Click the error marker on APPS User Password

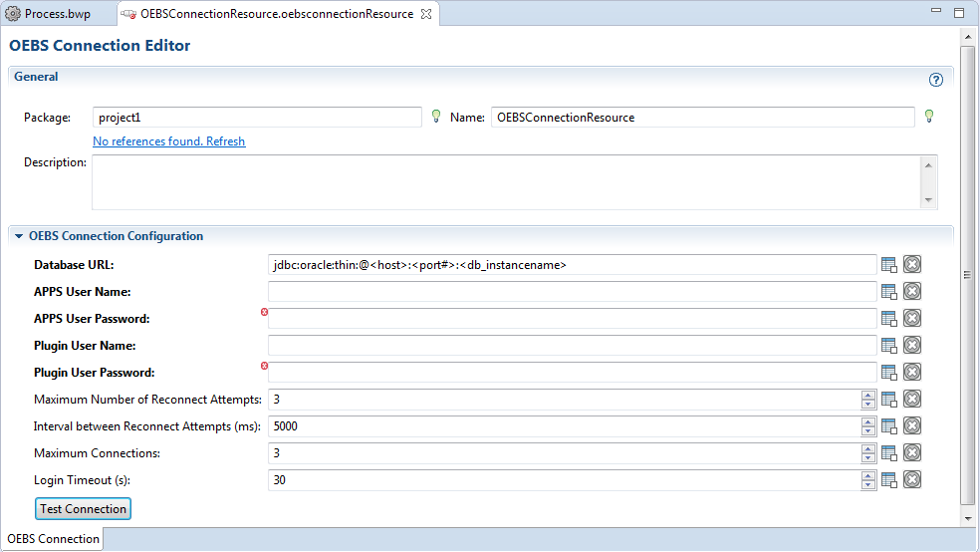click(264, 312)
